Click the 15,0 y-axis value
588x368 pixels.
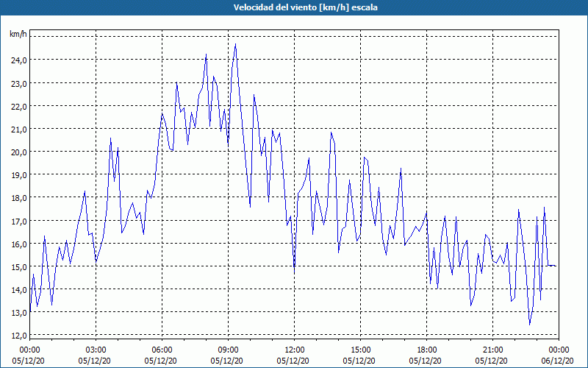click(19, 266)
